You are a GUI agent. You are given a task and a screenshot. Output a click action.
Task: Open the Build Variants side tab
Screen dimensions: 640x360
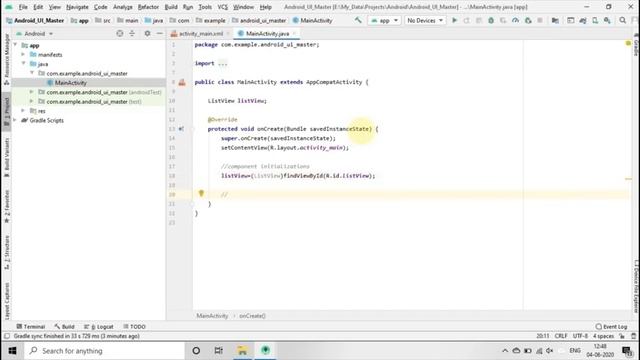pyautogui.click(x=7, y=157)
